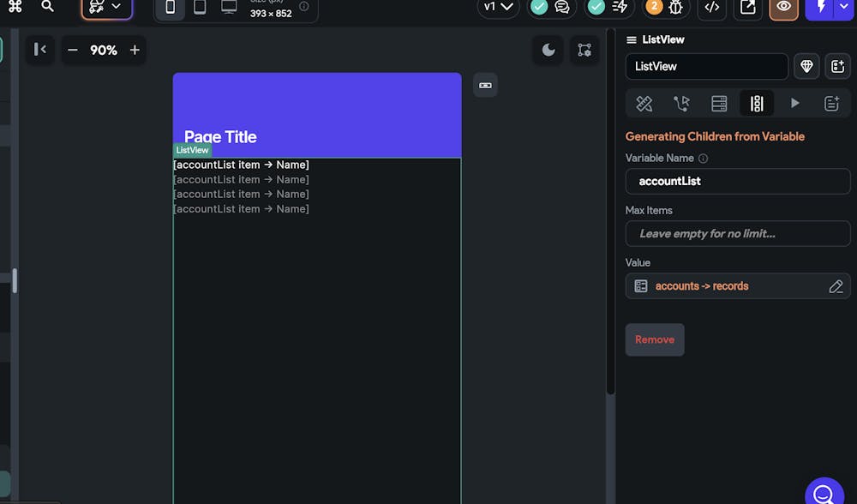Screen dimensions: 857x504
Task: Click the orange 2 issues badge
Action: pyautogui.click(x=654, y=7)
